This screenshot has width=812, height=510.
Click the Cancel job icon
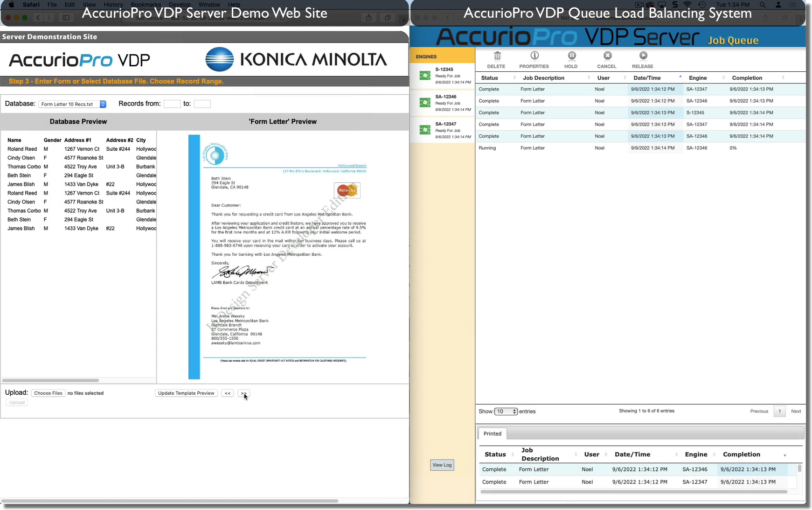click(x=607, y=56)
